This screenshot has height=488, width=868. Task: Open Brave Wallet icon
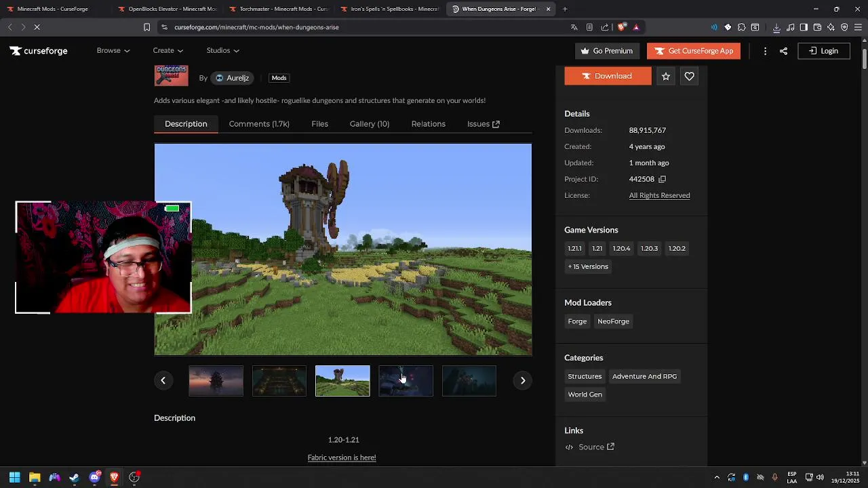pos(817,27)
